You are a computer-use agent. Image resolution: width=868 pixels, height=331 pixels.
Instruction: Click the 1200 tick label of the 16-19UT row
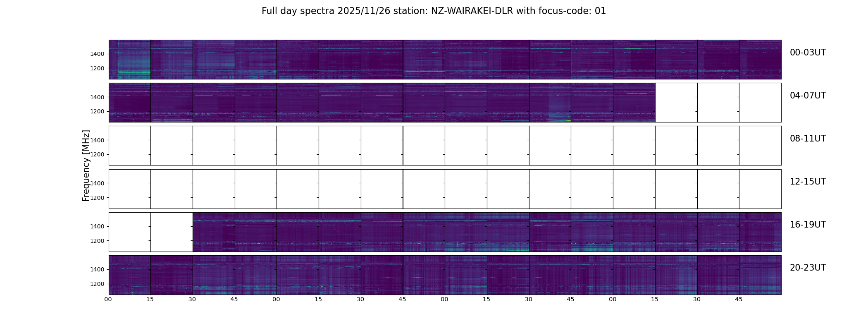click(98, 241)
